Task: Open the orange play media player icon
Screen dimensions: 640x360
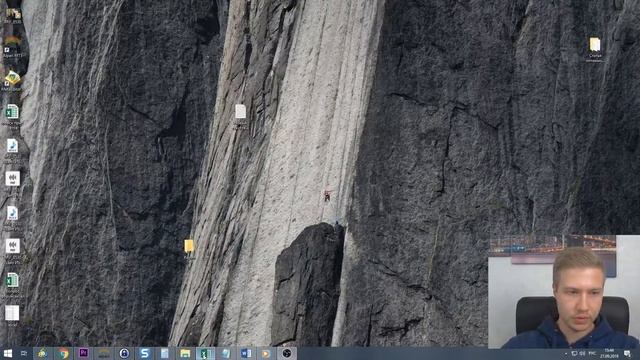Action: (x=266, y=353)
